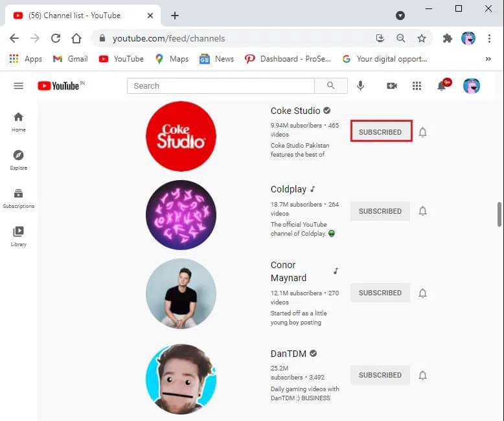
Task: Activate voice search microphone
Action: (360, 85)
